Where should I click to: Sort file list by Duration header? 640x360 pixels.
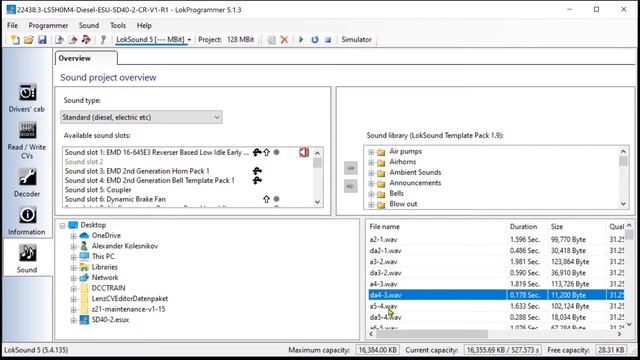(527, 227)
